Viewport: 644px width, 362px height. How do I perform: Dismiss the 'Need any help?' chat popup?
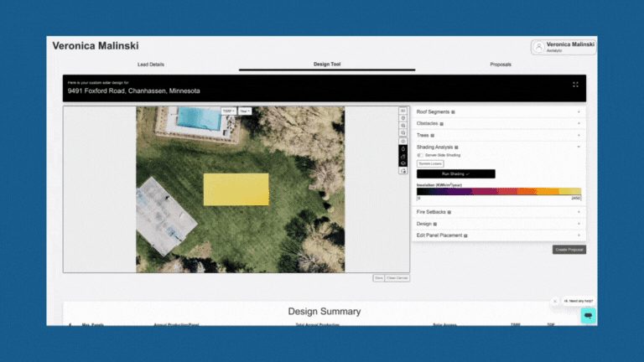555,302
